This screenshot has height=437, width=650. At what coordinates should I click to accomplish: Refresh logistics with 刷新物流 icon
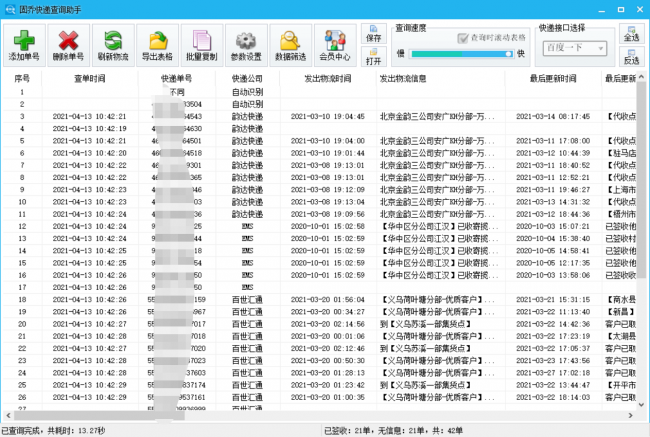(x=113, y=45)
